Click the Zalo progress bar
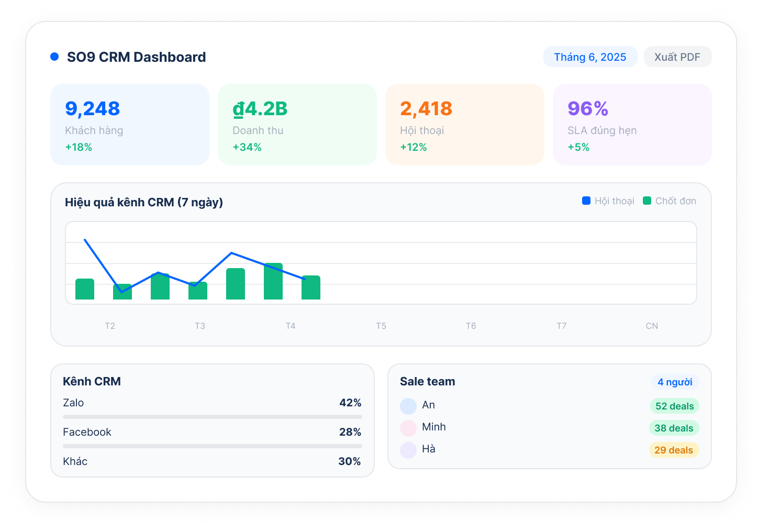This screenshot has height=532, width=758. click(213, 417)
